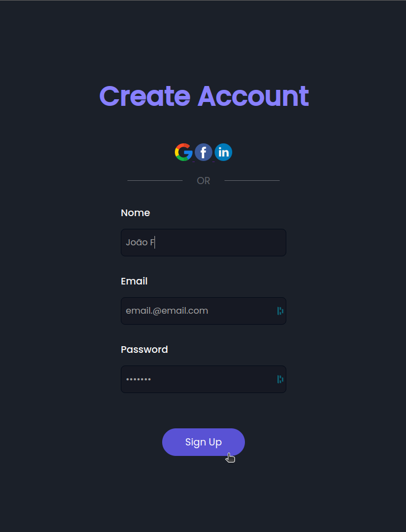Click the 'Email' field label
This screenshot has height=532, width=406.
134,281
